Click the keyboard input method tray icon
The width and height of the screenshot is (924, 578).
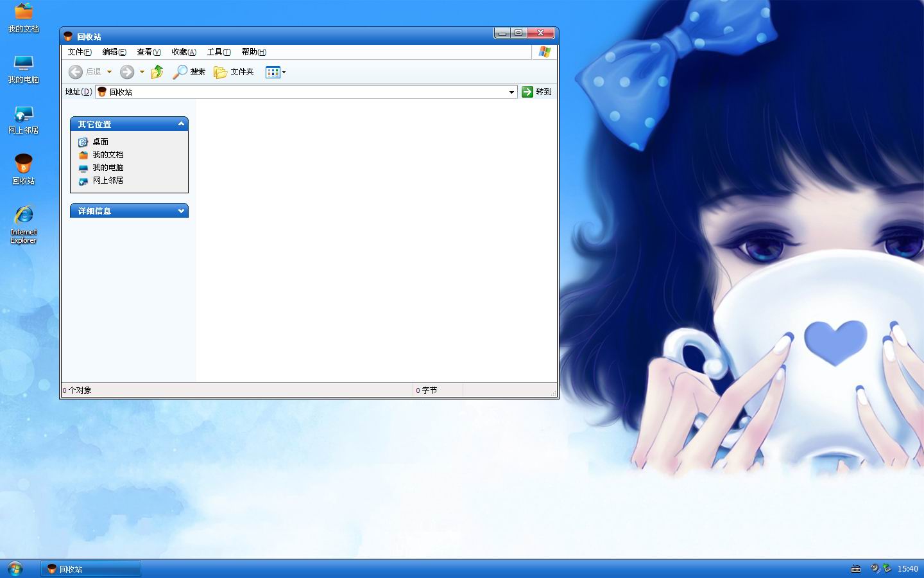point(856,568)
